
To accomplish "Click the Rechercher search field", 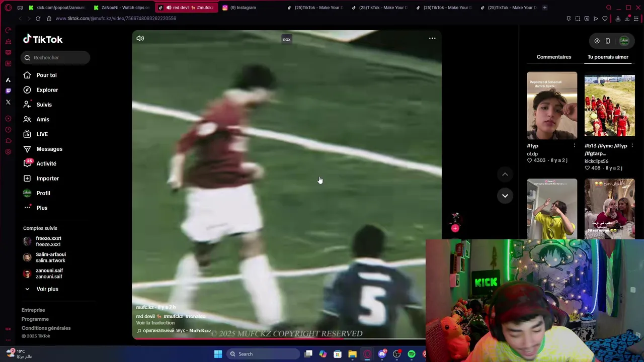I will 55,58.
